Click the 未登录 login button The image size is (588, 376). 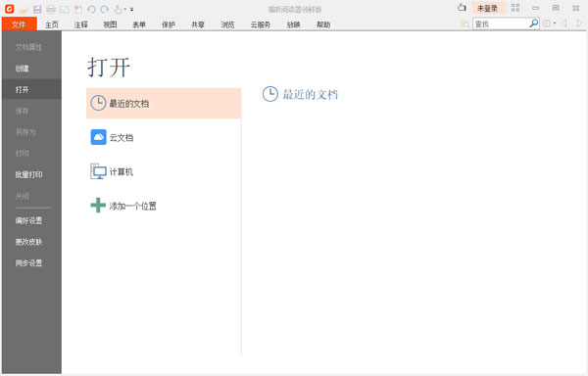[x=488, y=8]
